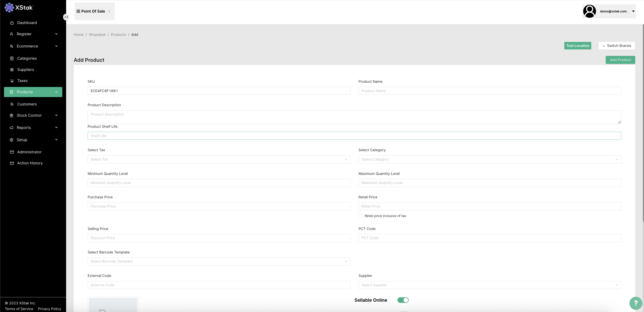Click the Action History envelope icon
This screenshot has height=312, width=644.
pos(12,163)
